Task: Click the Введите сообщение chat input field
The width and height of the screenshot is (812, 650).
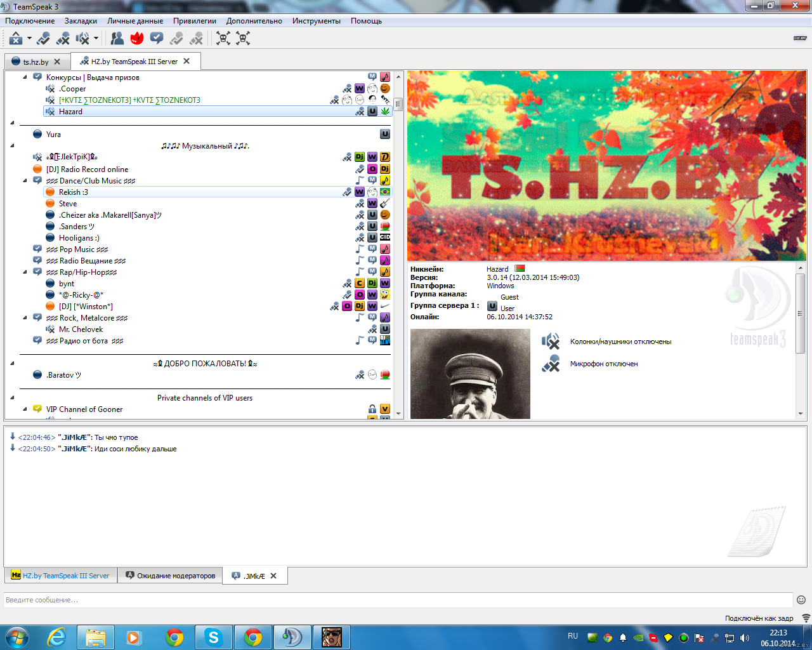Action: point(398,600)
